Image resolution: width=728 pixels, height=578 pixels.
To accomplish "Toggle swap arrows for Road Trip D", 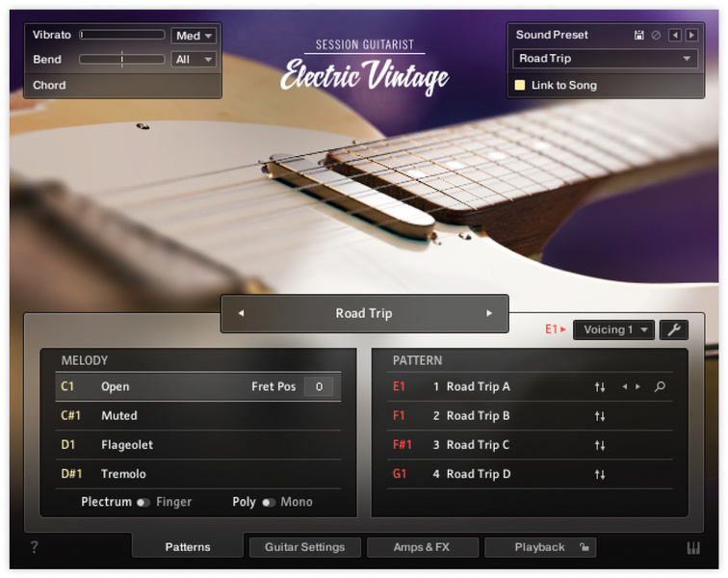I will [599, 474].
